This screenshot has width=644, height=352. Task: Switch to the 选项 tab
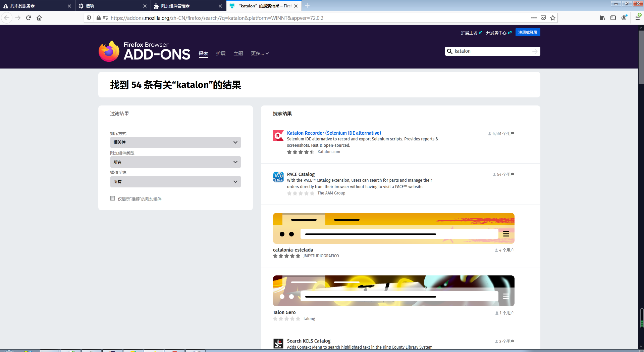pos(113,6)
